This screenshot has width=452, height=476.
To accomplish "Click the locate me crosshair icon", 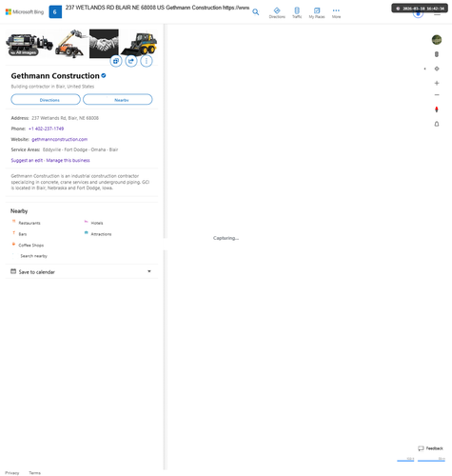I will (437, 69).
